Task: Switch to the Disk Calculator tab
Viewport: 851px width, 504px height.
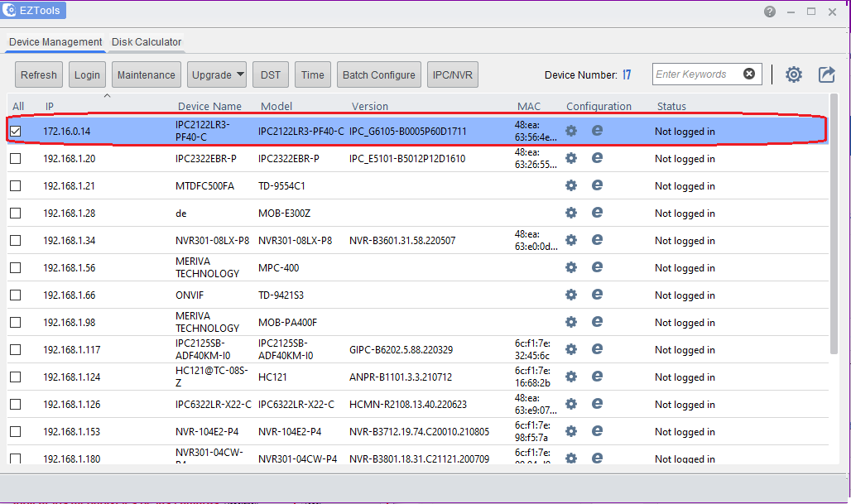Action: coord(146,41)
